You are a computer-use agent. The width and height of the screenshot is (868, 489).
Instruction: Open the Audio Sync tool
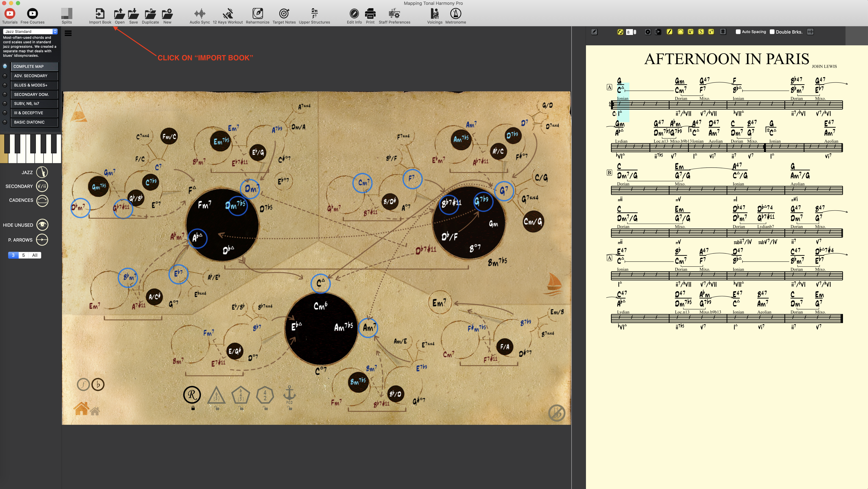[x=200, y=14]
